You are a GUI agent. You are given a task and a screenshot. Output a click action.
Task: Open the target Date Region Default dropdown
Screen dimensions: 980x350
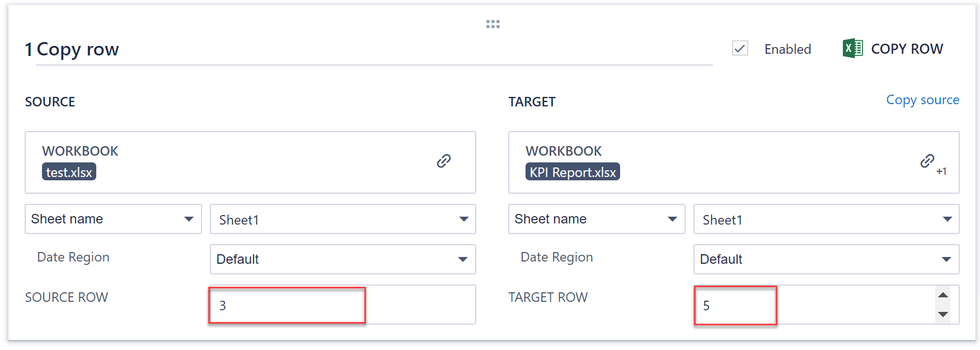click(x=826, y=259)
